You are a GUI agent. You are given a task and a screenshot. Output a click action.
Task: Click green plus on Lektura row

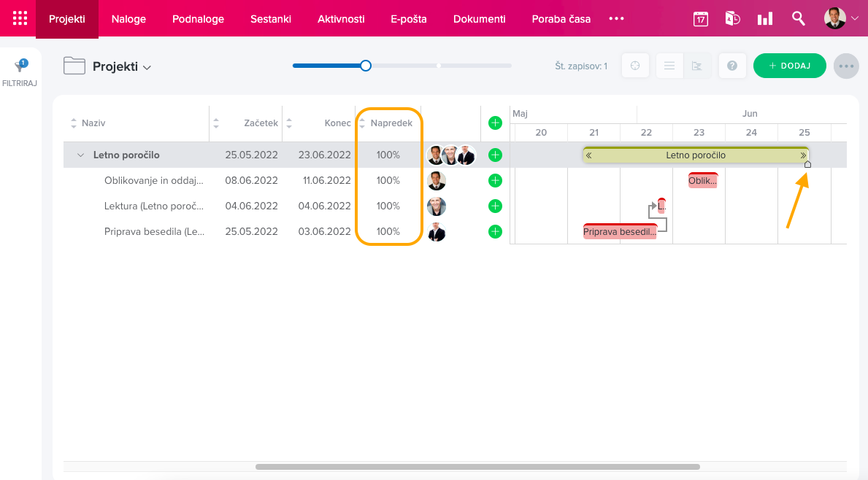tap(495, 206)
